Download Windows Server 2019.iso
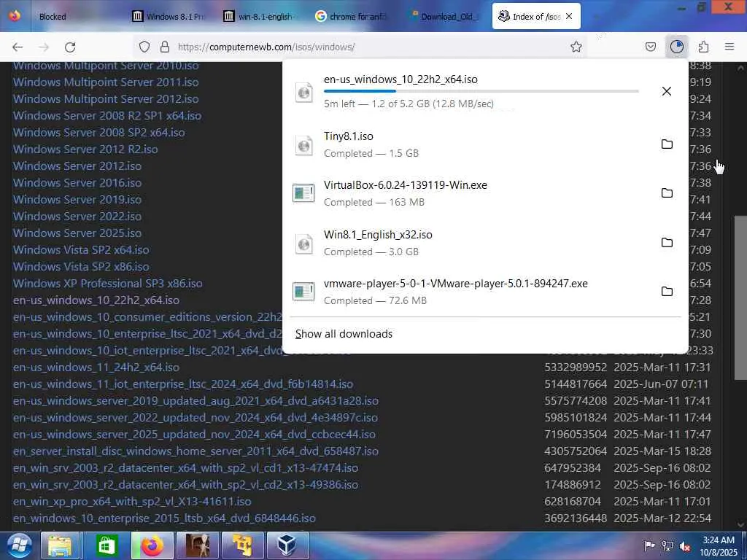Screen dimensions: 747x560 tap(77, 199)
